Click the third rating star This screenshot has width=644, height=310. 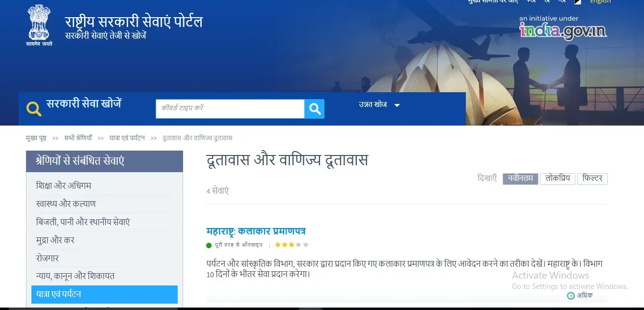[x=292, y=245]
